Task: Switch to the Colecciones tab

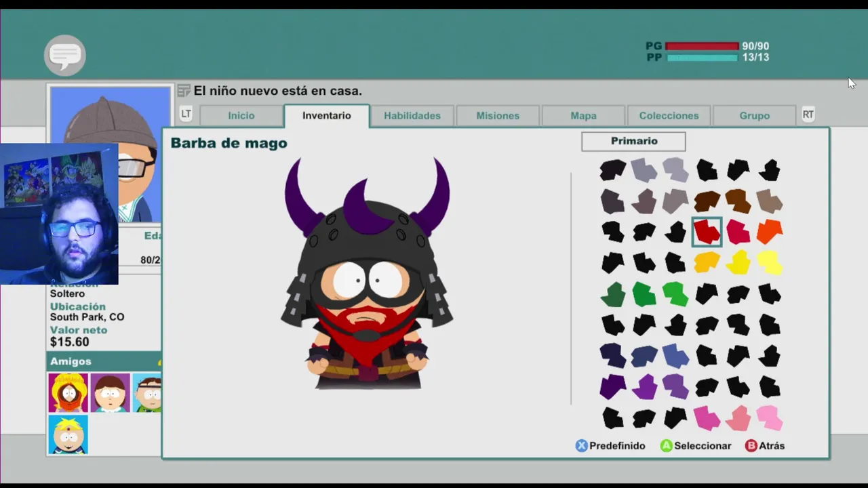Action: click(x=669, y=116)
